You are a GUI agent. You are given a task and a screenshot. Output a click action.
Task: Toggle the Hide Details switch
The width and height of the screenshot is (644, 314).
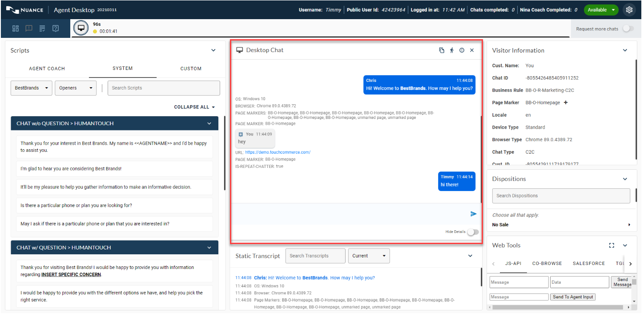pos(473,232)
